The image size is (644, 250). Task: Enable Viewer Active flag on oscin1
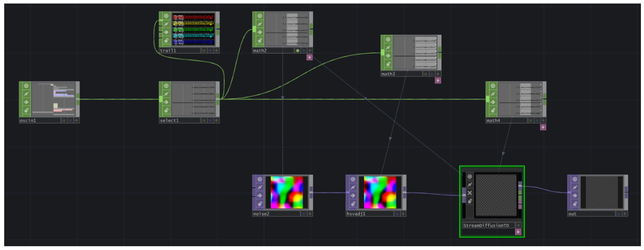pyautogui.click(x=26, y=86)
